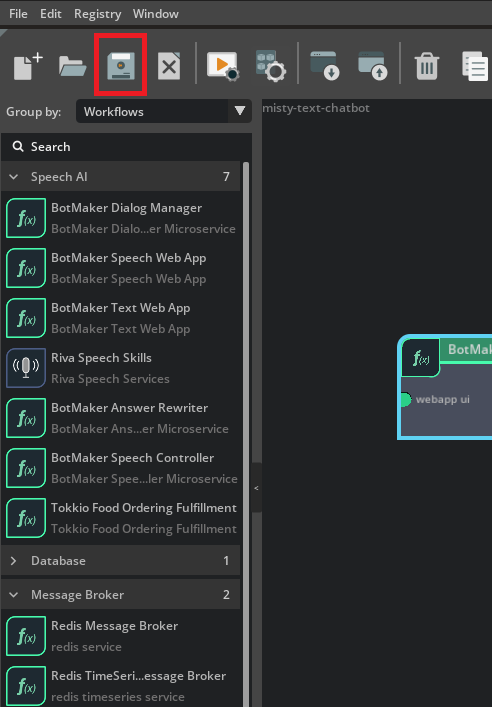Select BotMaker Dialog Manager component icon

tap(26, 218)
